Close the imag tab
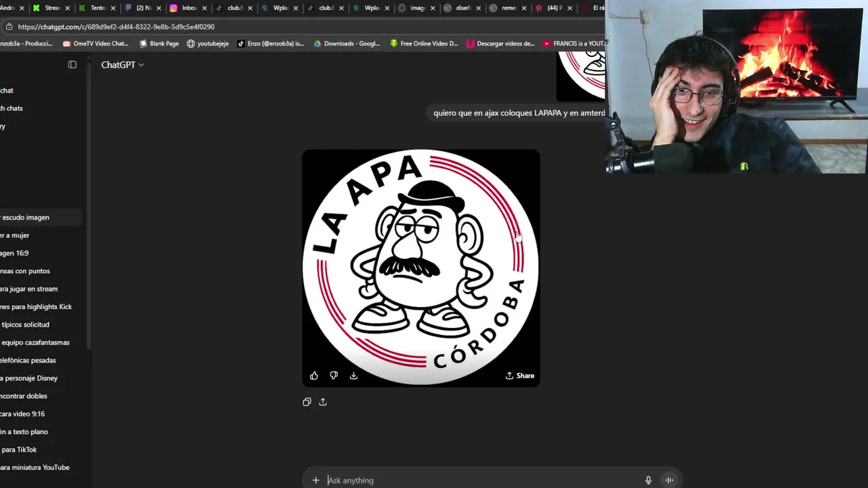The width and height of the screenshot is (868, 488). (x=433, y=8)
